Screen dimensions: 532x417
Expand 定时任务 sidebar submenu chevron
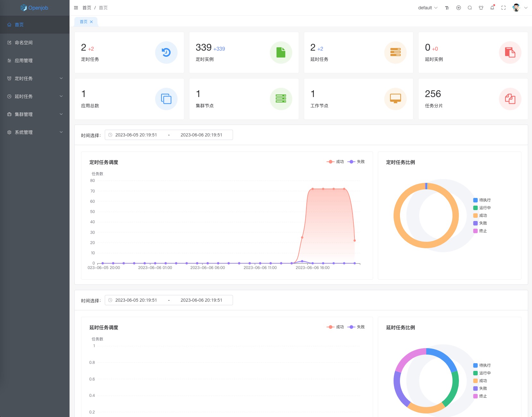pos(61,78)
